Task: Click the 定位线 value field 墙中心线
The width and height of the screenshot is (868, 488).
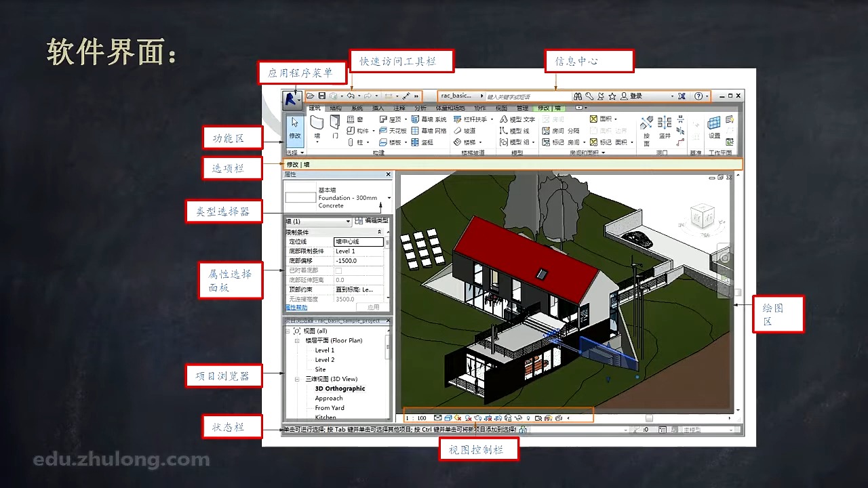Action: (359, 242)
